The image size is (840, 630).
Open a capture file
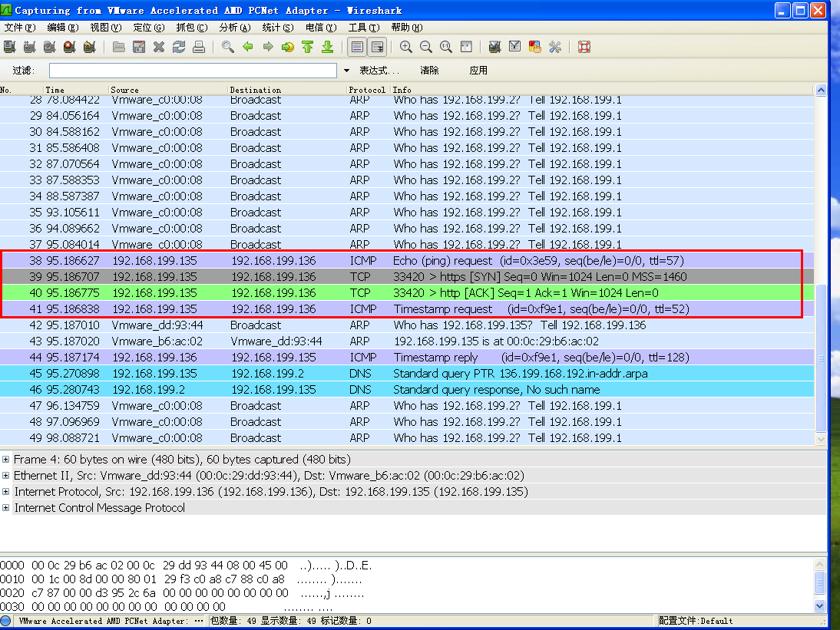119,47
